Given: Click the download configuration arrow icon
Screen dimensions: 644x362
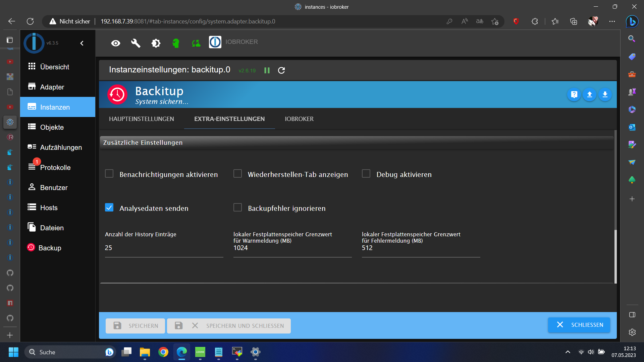Looking at the screenshot, I should point(605,95).
